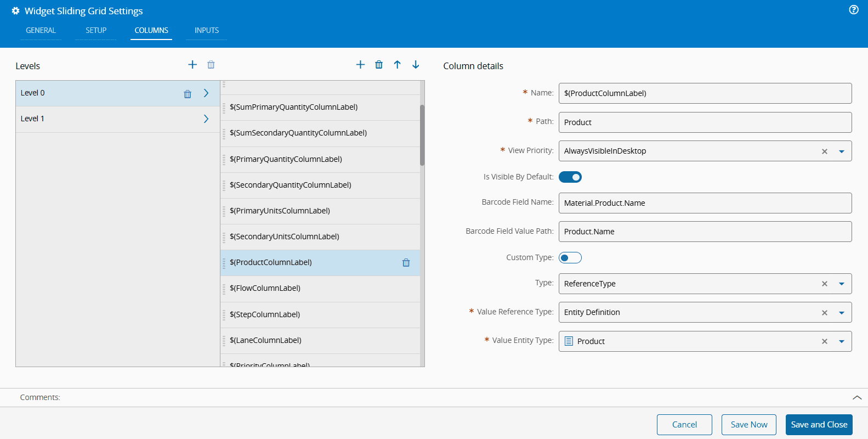Image resolution: width=868 pixels, height=439 pixels.
Task: Delete the $(ProductColumnLabel) row via trash icon
Action: click(x=406, y=263)
